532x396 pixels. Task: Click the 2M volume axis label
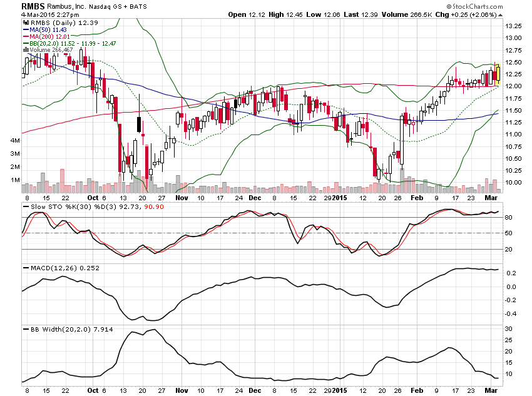15,167
